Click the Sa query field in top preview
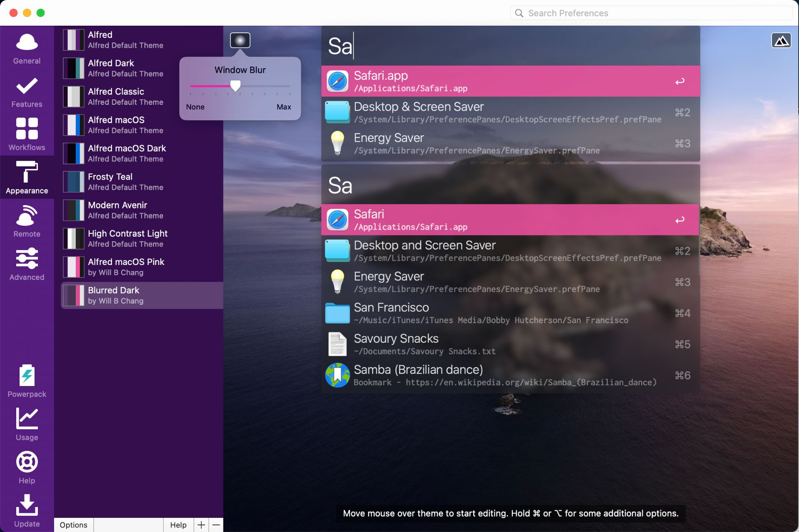The height and width of the screenshot is (532, 799). click(511, 46)
